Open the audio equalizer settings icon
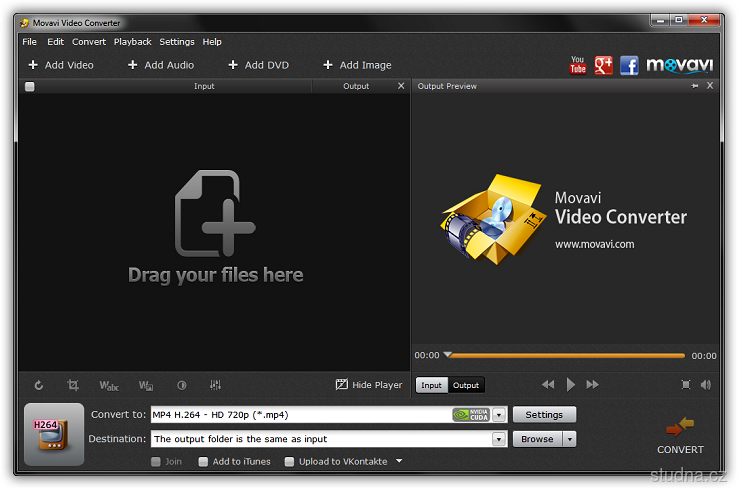The width and height of the screenshot is (737, 488). pos(215,385)
